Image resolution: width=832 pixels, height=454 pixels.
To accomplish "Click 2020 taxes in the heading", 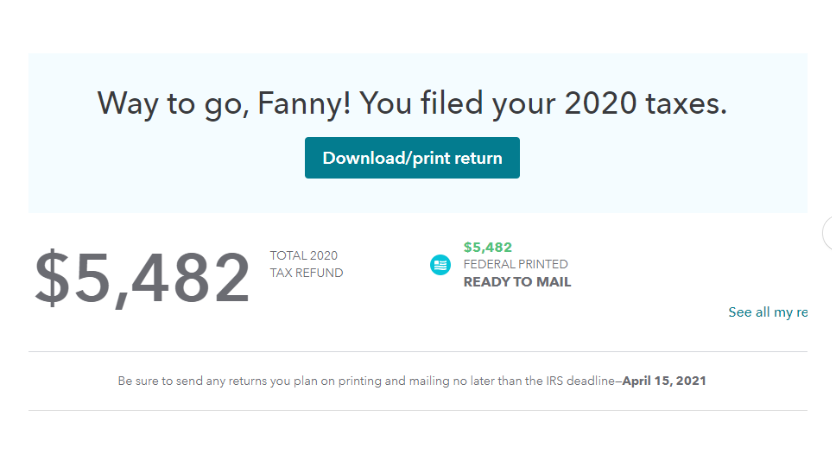I will (x=645, y=103).
